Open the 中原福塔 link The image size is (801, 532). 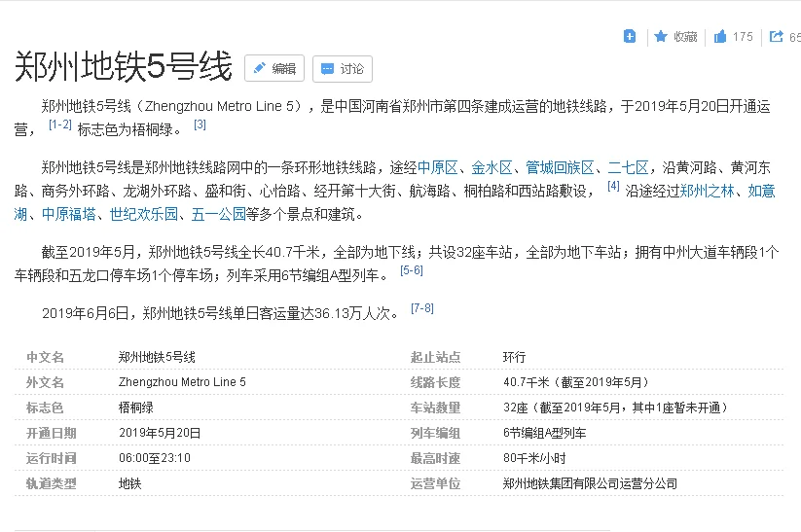pos(68,214)
